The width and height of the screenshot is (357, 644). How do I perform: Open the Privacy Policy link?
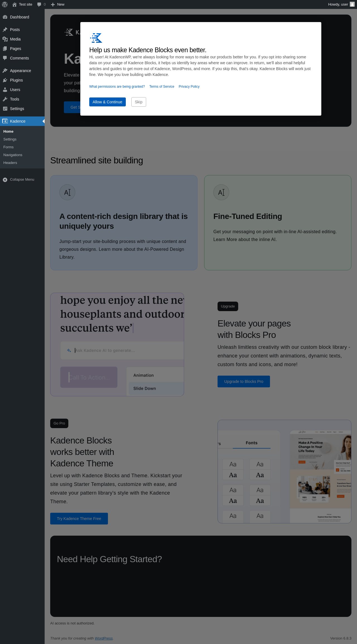coord(189,87)
